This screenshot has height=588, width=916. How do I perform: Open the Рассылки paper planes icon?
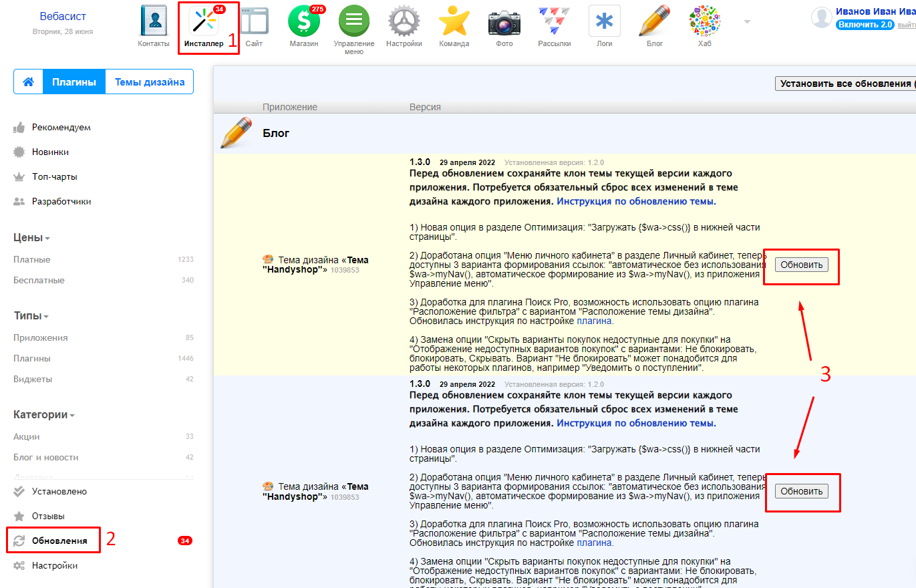coord(555,21)
